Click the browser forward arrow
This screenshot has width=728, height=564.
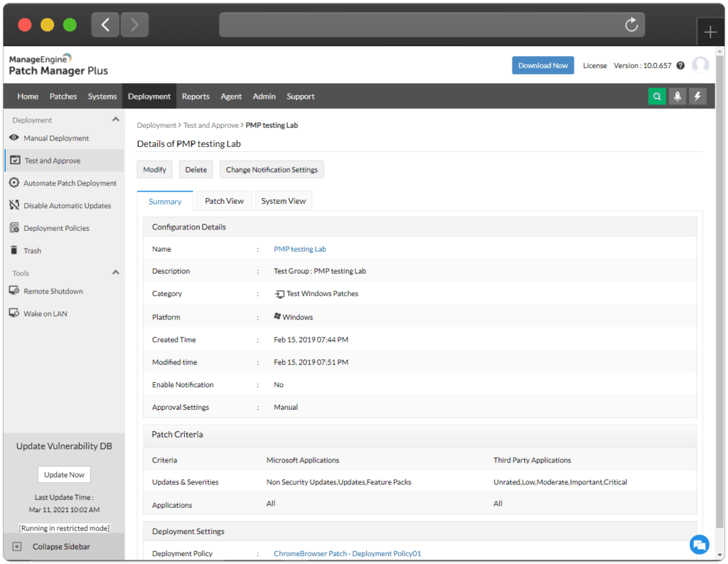134,25
